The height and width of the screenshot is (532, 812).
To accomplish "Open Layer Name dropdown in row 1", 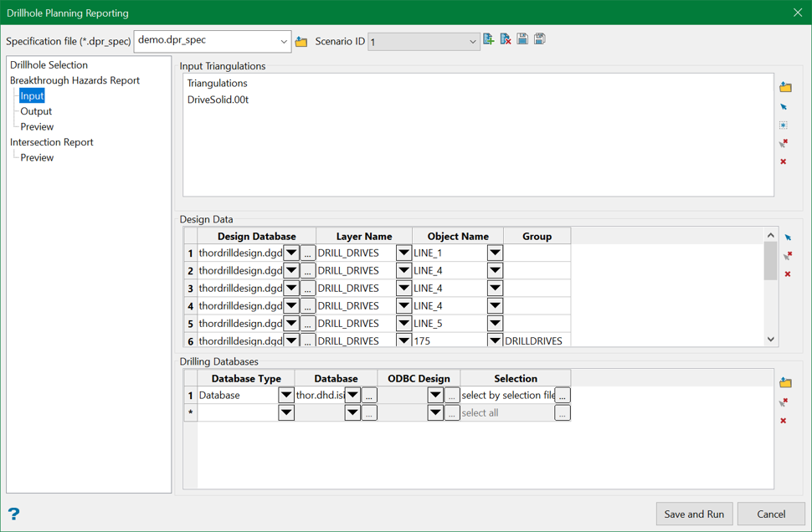I will point(403,253).
